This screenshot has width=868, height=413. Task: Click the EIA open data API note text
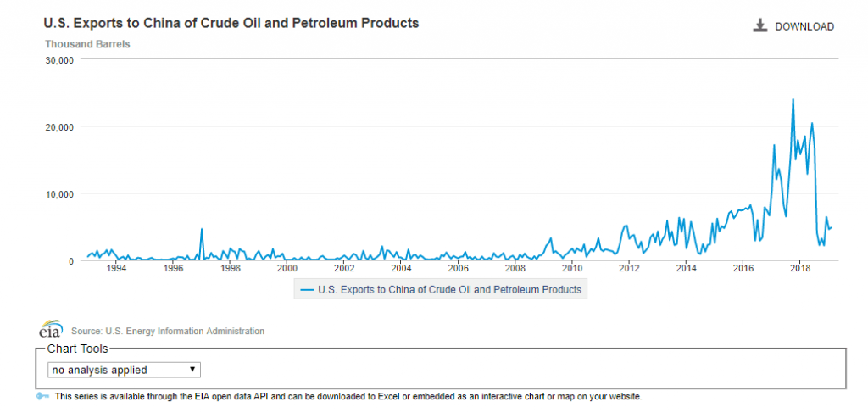[x=348, y=397]
